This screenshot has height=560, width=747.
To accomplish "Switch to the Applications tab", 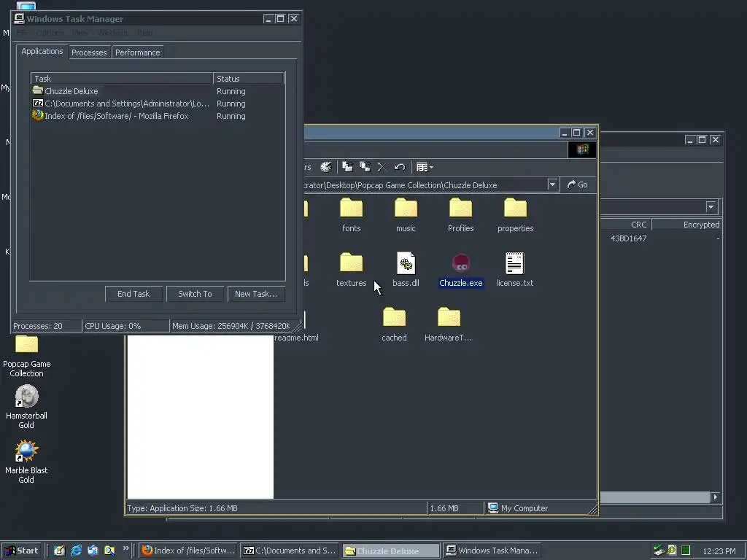I will 42,52.
